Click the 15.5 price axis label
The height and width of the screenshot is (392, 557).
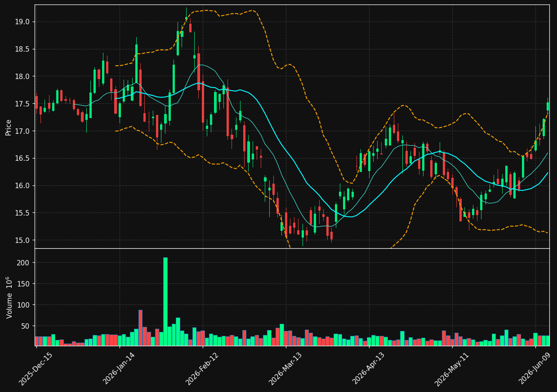coord(22,213)
